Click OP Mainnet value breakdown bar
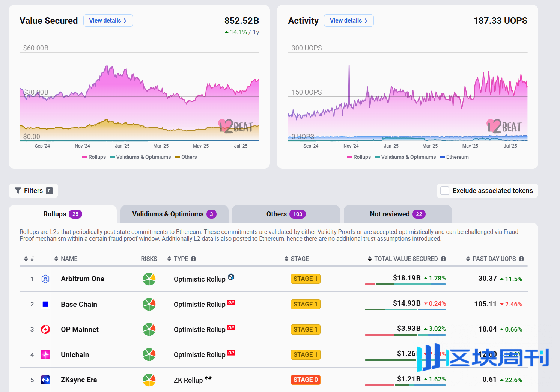 click(x=405, y=335)
